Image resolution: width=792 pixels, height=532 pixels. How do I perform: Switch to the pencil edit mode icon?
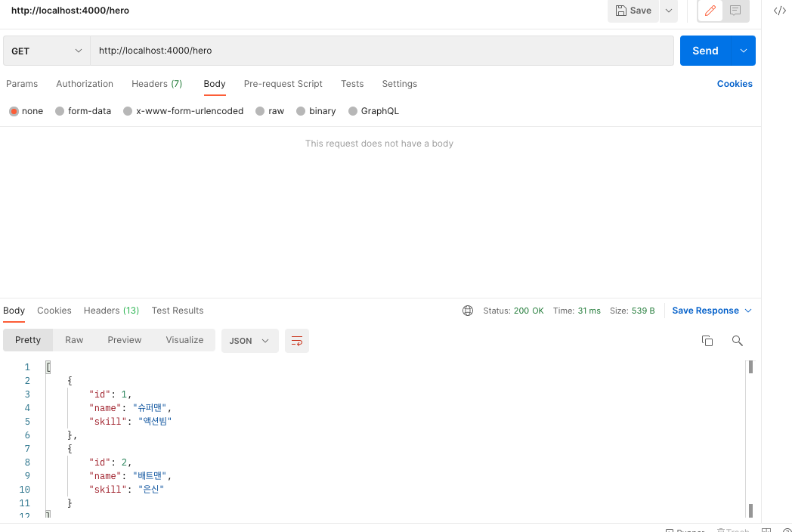(x=710, y=11)
